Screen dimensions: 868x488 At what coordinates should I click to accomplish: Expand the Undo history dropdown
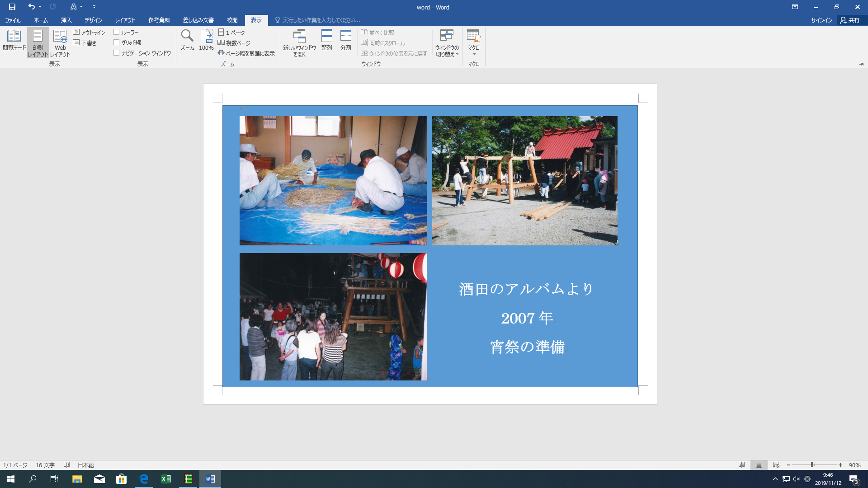coord(40,7)
